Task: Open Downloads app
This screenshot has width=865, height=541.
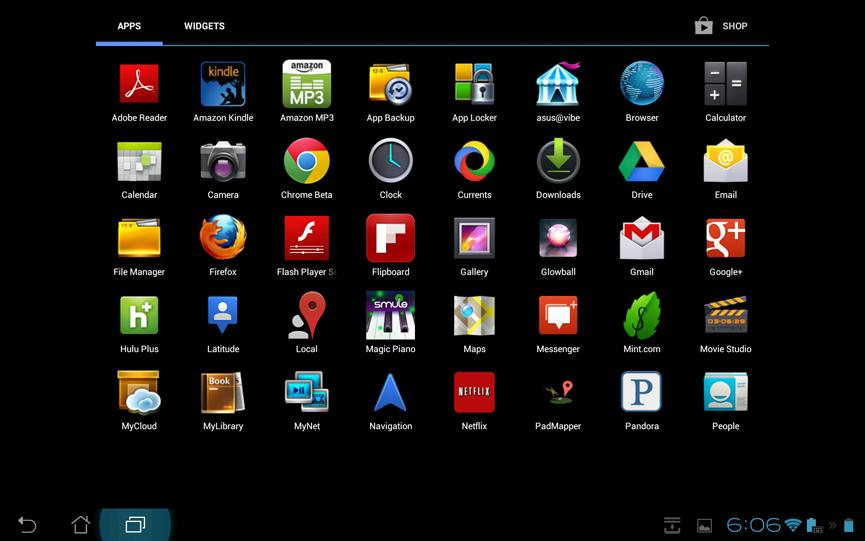Action: point(558,161)
